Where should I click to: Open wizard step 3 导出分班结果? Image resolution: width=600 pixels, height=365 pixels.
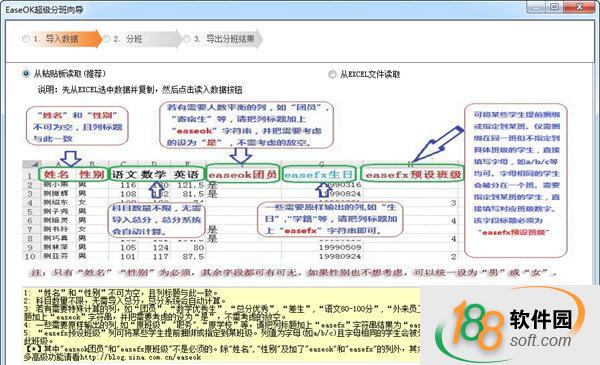click(223, 39)
